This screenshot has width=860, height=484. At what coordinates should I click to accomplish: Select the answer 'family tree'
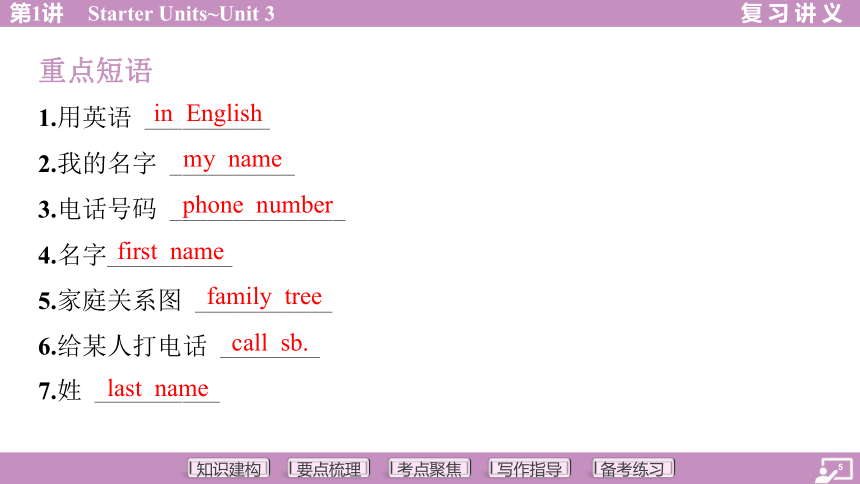(x=264, y=297)
